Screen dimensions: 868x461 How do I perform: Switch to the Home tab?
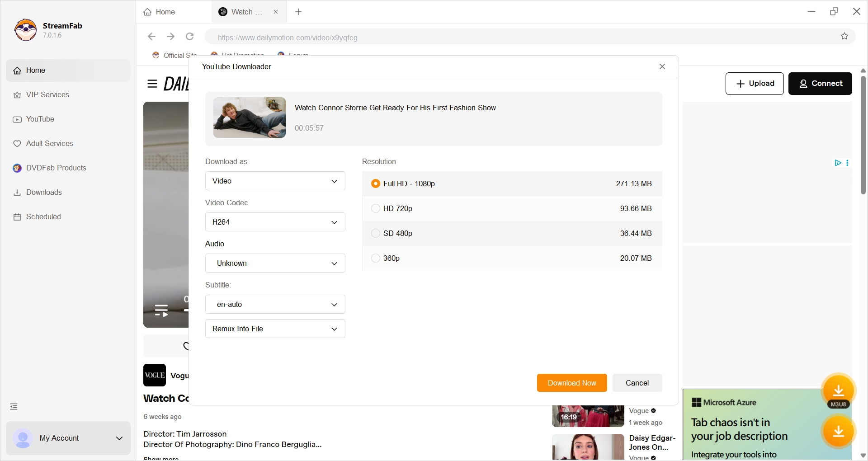164,12
